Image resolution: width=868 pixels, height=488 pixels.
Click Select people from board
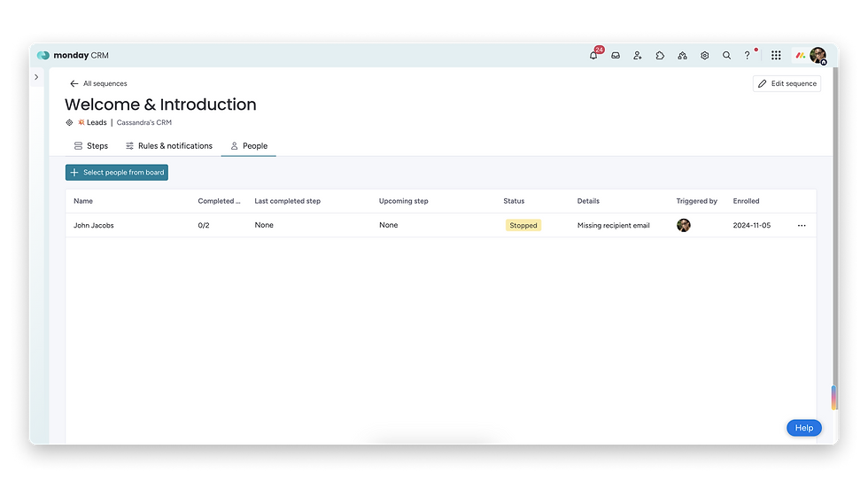point(117,173)
